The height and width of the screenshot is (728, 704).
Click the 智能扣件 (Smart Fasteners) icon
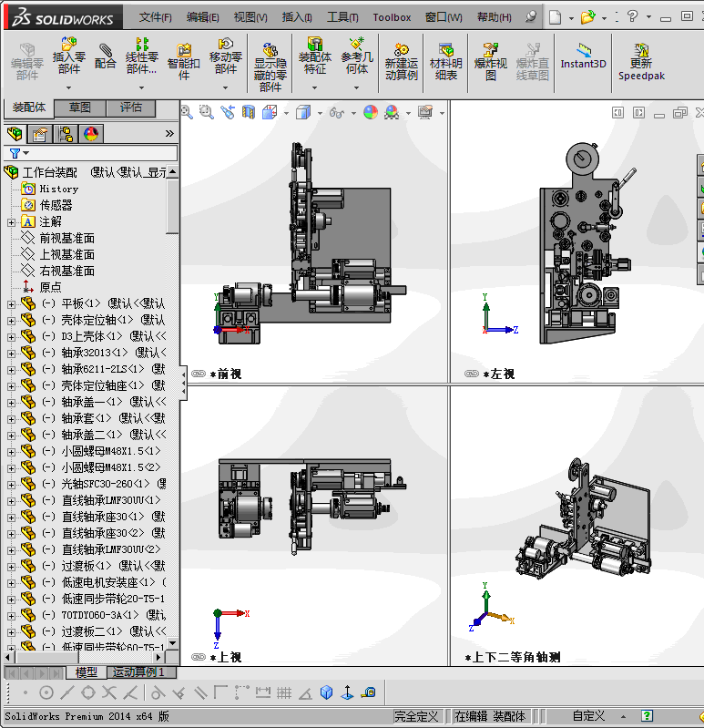point(183,59)
